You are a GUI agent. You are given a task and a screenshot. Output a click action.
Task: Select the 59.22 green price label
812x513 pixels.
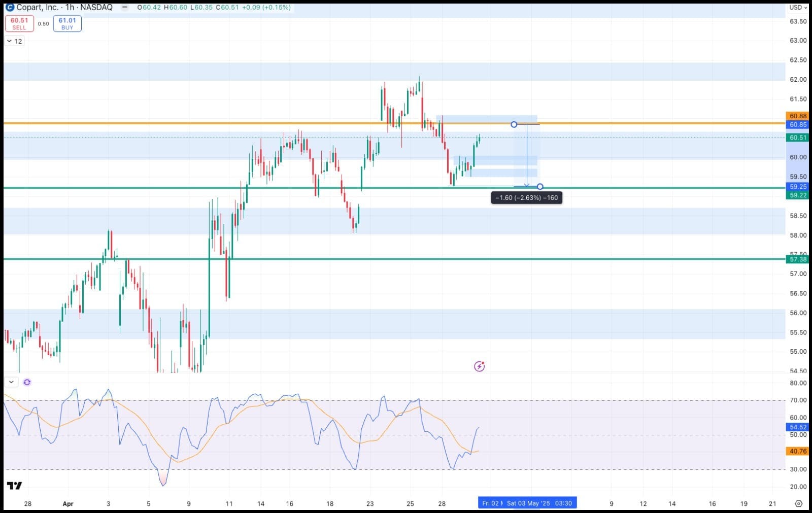[798, 195]
